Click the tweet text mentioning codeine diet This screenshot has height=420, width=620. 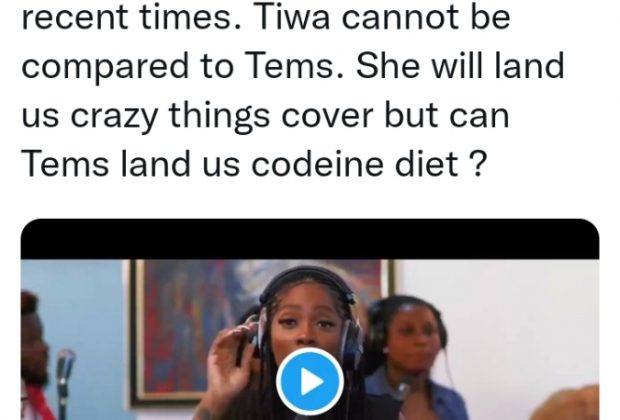(253, 164)
